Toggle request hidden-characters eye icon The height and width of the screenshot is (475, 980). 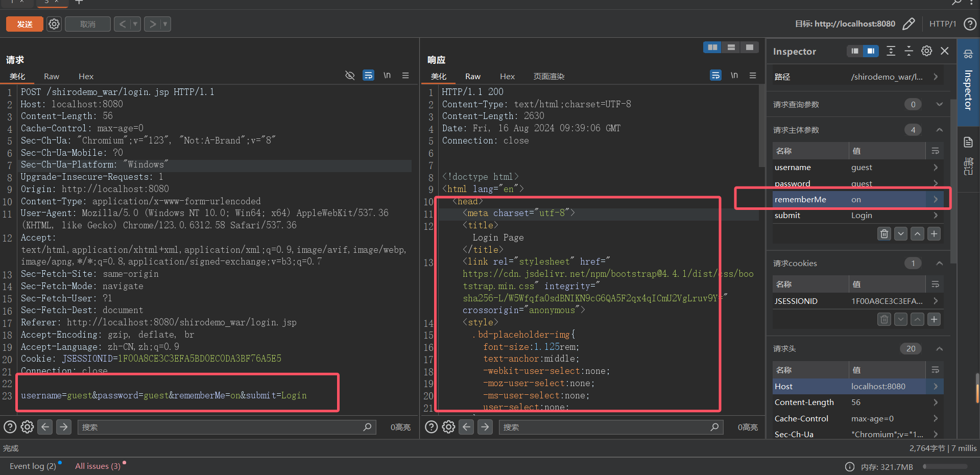[350, 76]
